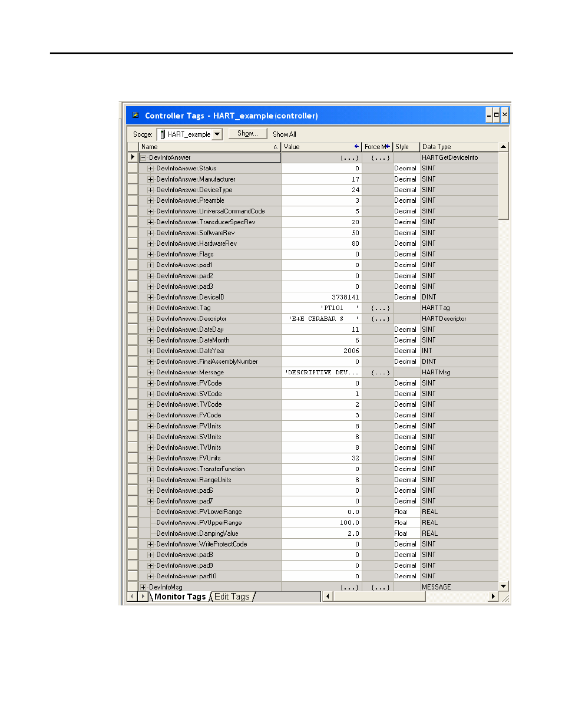562x728 pixels.
Task: Select the DevInfoAnswer.PVLowerRange row name
Action: point(199,512)
